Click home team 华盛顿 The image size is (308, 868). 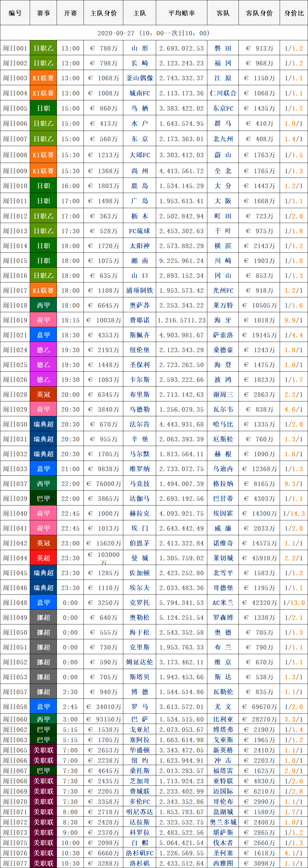coord(140,750)
